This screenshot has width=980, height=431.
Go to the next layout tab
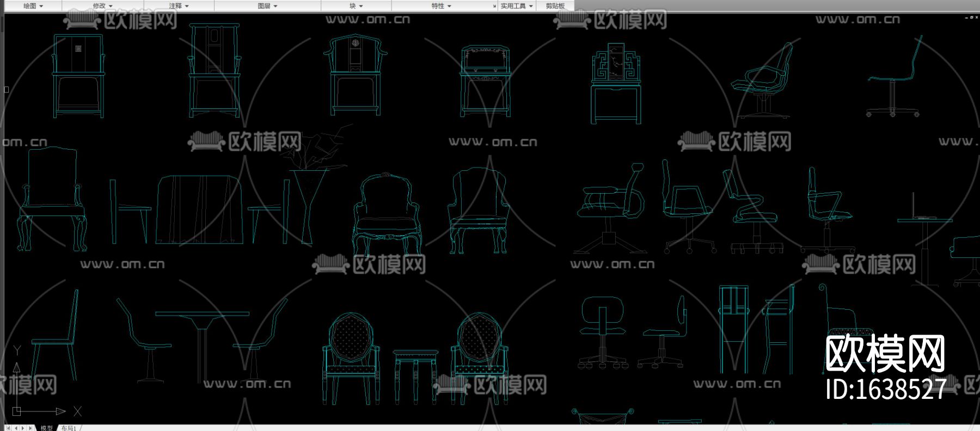23,428
